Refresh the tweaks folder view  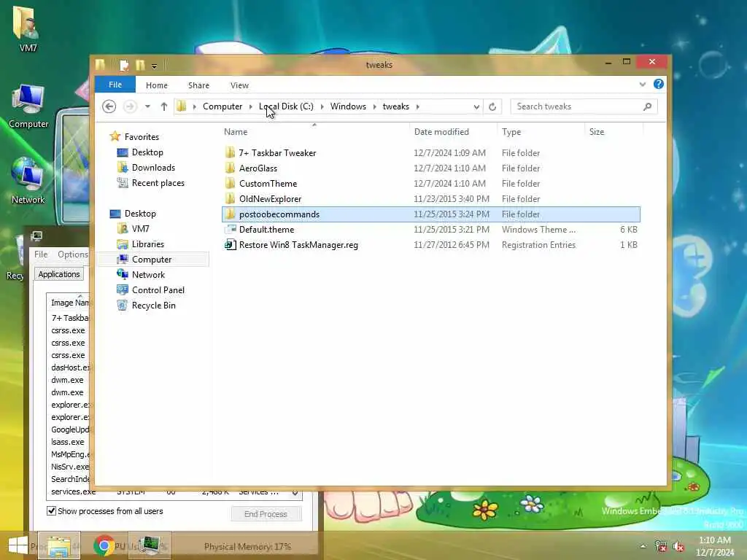[492, 106]
